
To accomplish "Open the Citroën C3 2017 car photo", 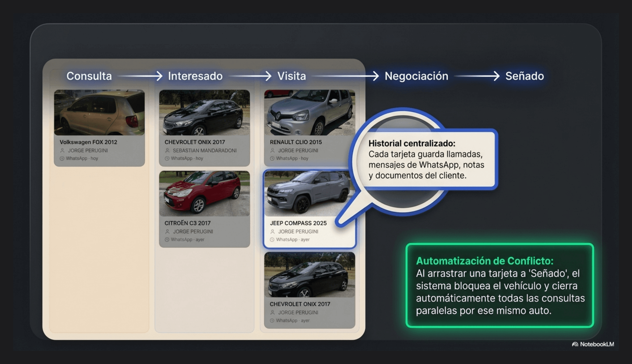I will tap(204, 193).
